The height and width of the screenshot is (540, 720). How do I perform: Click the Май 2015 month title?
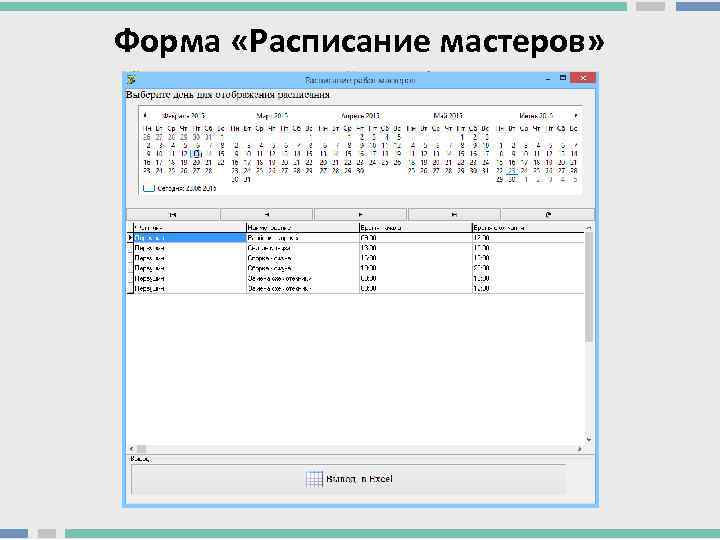(x=448, y=116)
